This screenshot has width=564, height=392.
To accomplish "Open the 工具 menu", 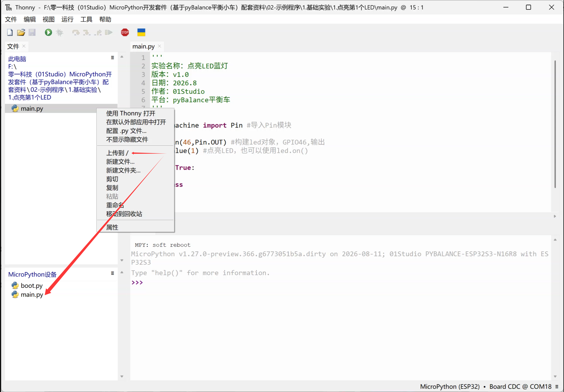I will tap(86, 19).
